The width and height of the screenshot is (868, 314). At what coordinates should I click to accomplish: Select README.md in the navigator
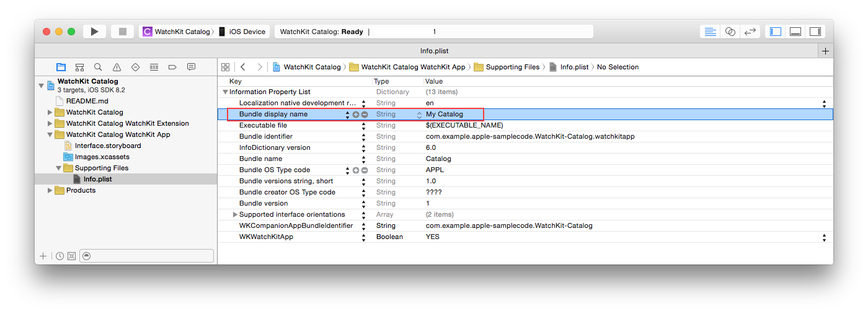coord(87,102)
